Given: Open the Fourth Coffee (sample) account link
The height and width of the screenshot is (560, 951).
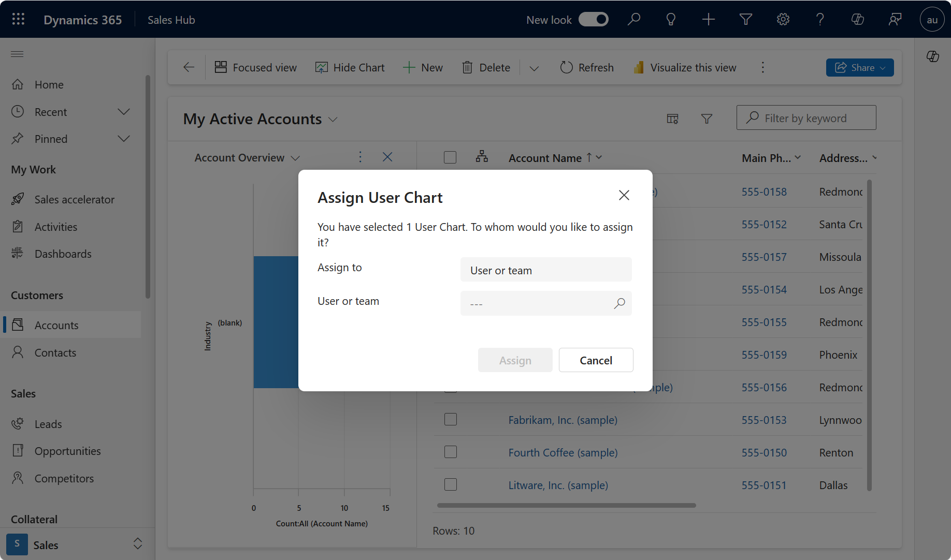Looking at the screenshot, I should pos(563,452).
